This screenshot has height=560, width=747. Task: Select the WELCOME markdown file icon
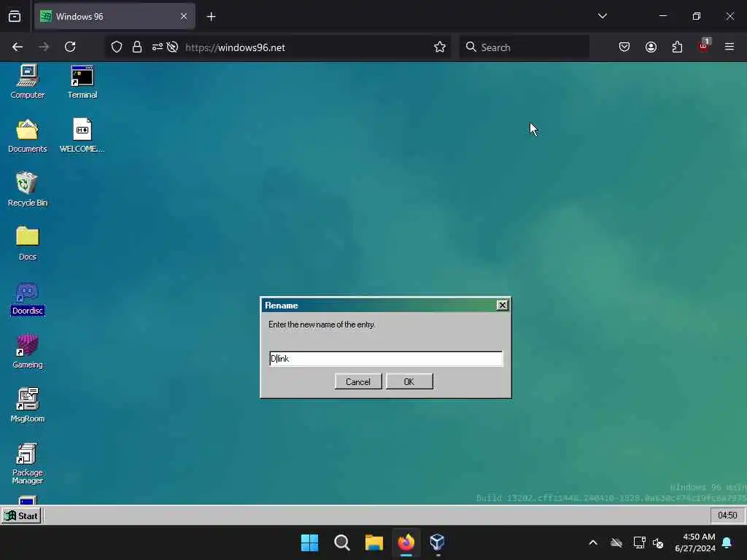click(82, 135)
